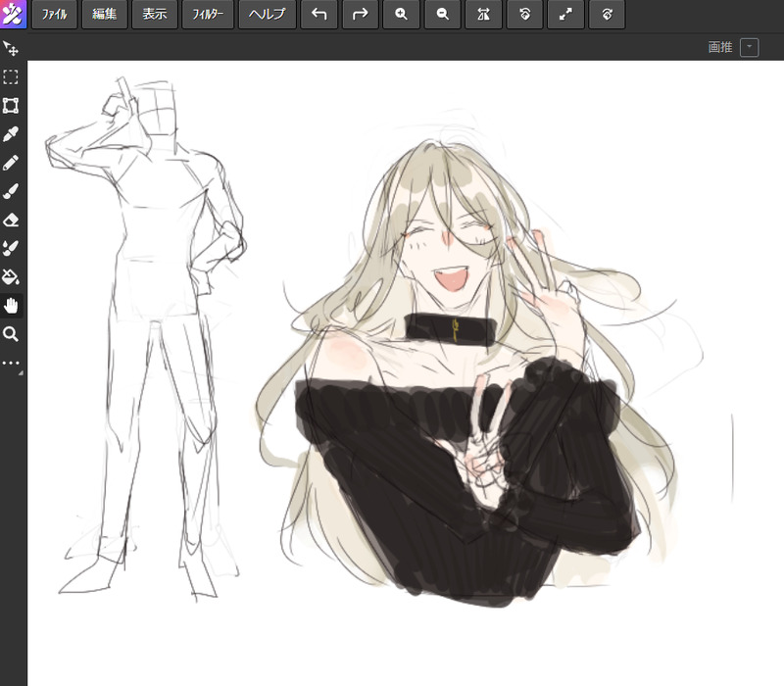This screenshot has height=686, width=784.
Task: Click the Zoom Out magnifier button
Action: (x=443, y=14)
